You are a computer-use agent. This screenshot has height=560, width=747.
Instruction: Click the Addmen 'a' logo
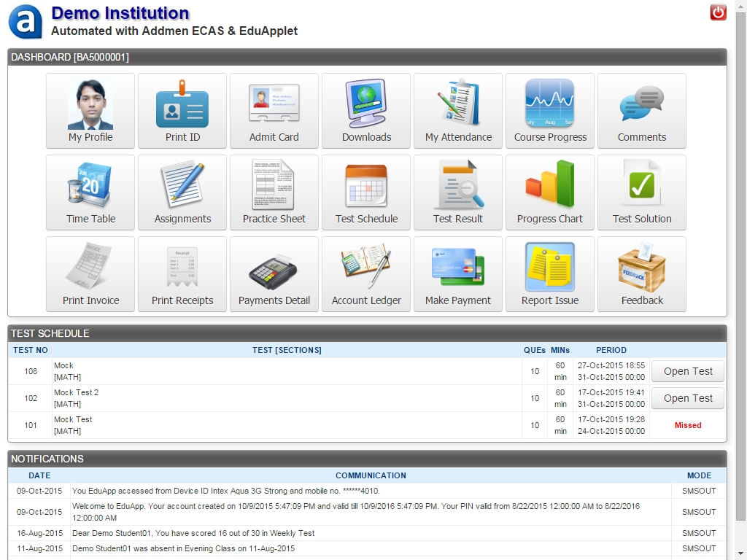(26, 22)
